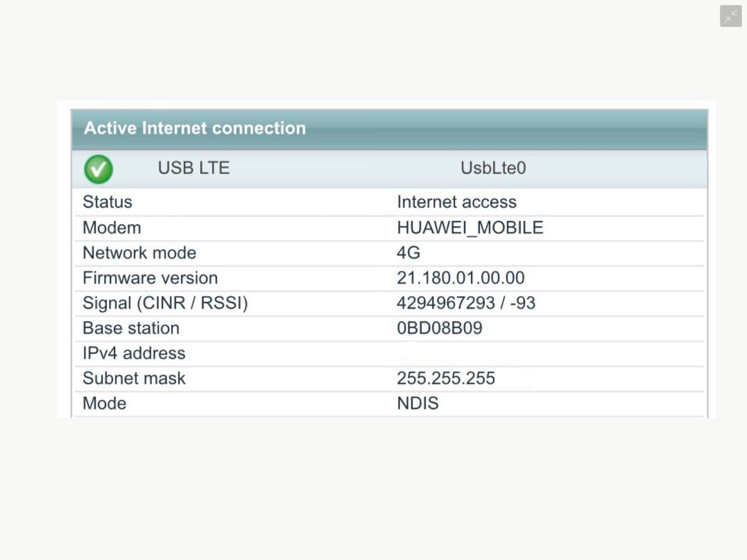The width and height of the screenshot is (747, 560).
Task: Click the NDIS mode value
Action: click(x=417, y=403)
